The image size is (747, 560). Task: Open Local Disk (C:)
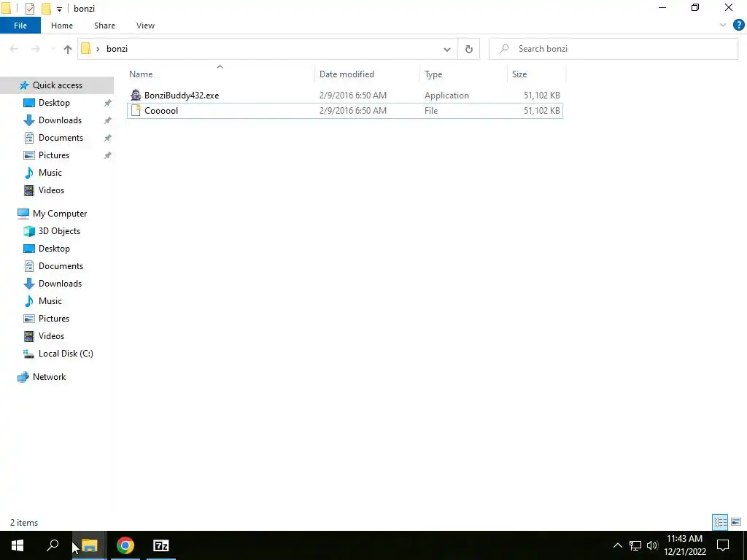(x=65, y=354)
